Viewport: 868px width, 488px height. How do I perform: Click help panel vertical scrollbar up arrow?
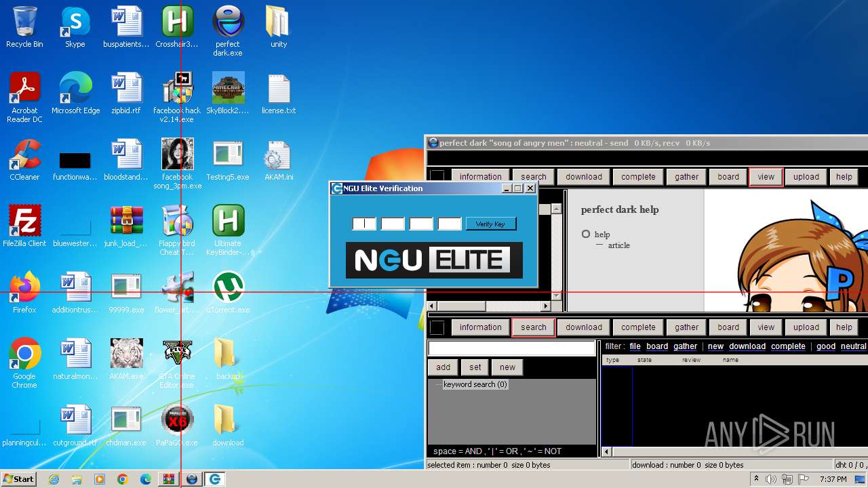(556, 209)
